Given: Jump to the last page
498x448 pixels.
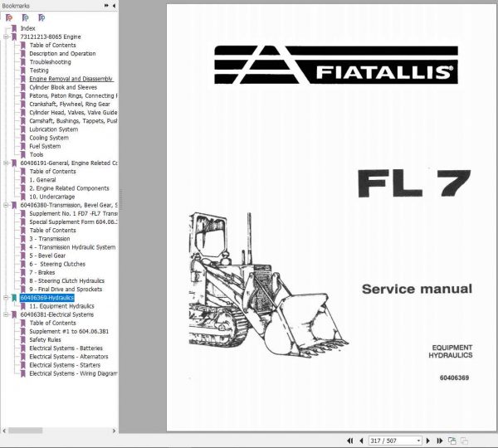Looking at the screenshot, I should 440,441.
